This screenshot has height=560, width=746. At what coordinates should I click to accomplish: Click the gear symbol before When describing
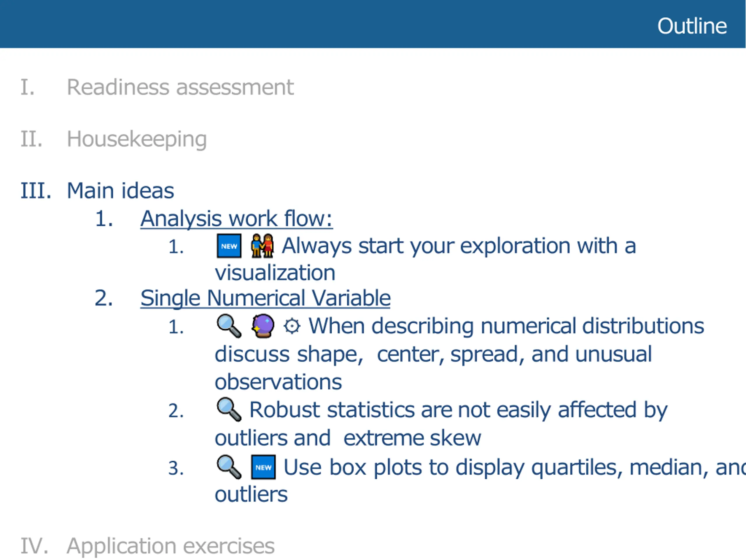click(292, 326)
